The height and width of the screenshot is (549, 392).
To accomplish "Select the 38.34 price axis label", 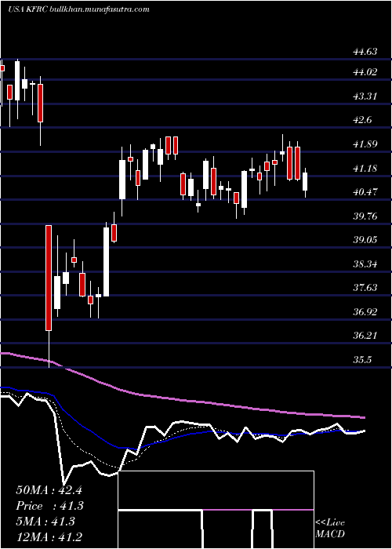I will click(365, 264).
